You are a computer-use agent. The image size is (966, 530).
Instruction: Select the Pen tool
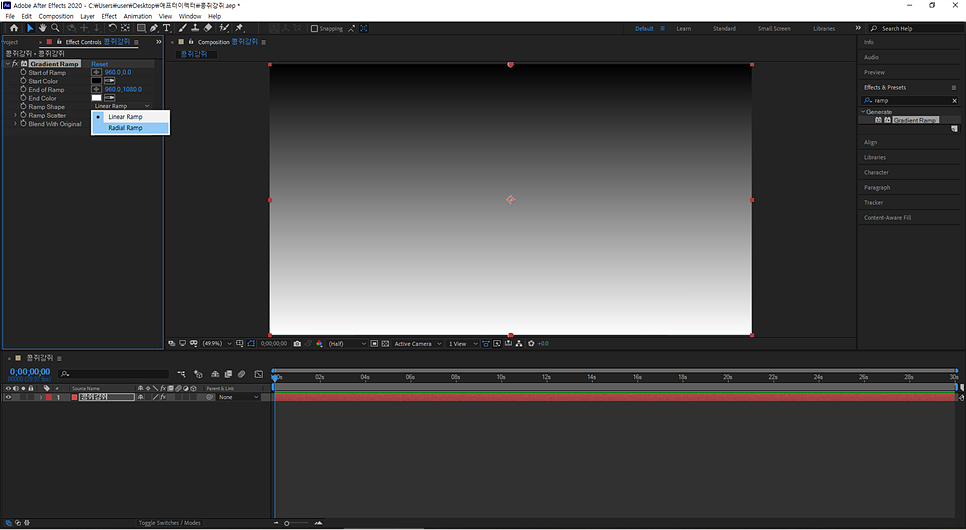[154, 28]
